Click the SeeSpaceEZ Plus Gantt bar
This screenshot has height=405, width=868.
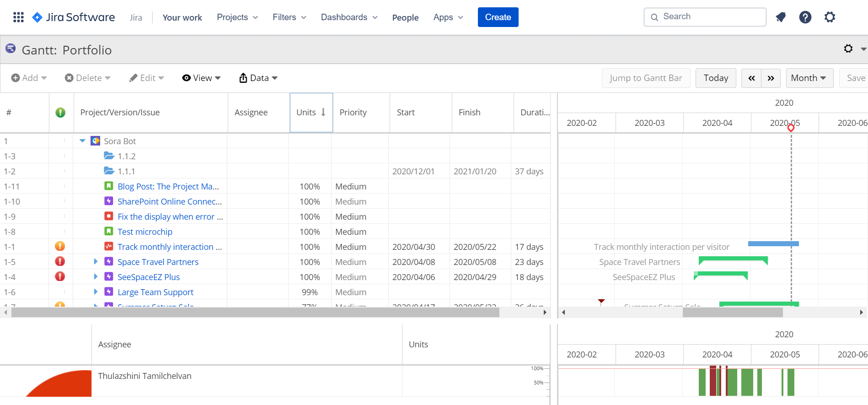[721, 275]
